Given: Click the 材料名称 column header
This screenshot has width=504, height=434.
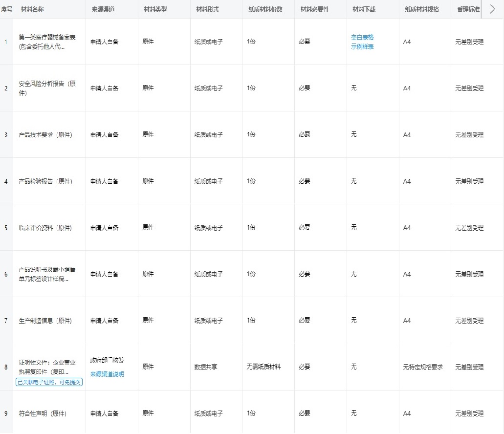Looking at the screenshot, I should (x=31, y=9).
